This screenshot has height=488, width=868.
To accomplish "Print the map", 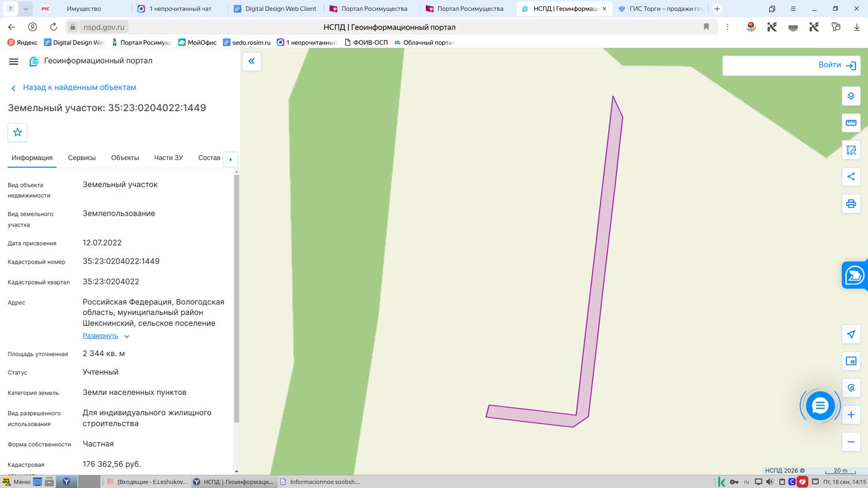I will (x=851, y=204).
